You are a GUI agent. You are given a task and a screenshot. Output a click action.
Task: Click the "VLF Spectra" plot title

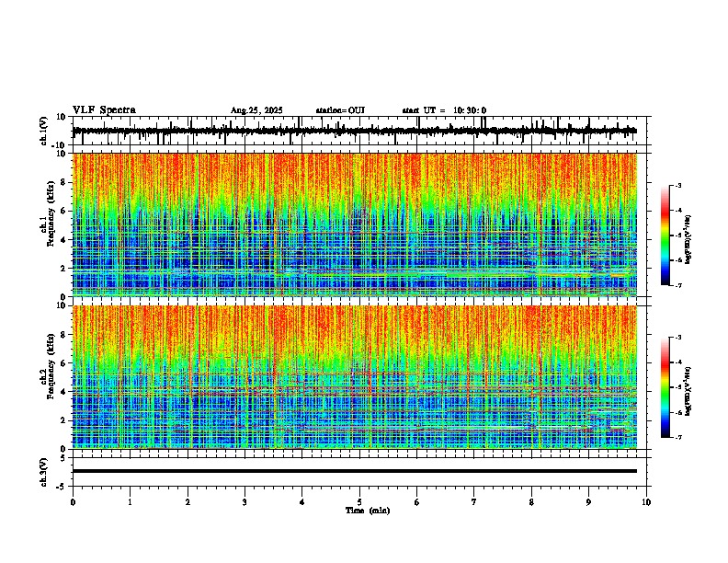tap(104, 109)
